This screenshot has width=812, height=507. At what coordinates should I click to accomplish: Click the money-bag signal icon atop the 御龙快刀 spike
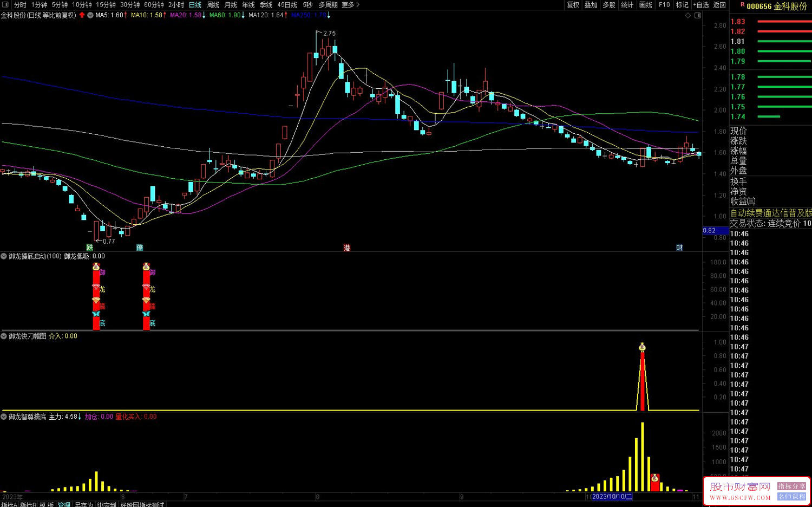tap(642, 347)
